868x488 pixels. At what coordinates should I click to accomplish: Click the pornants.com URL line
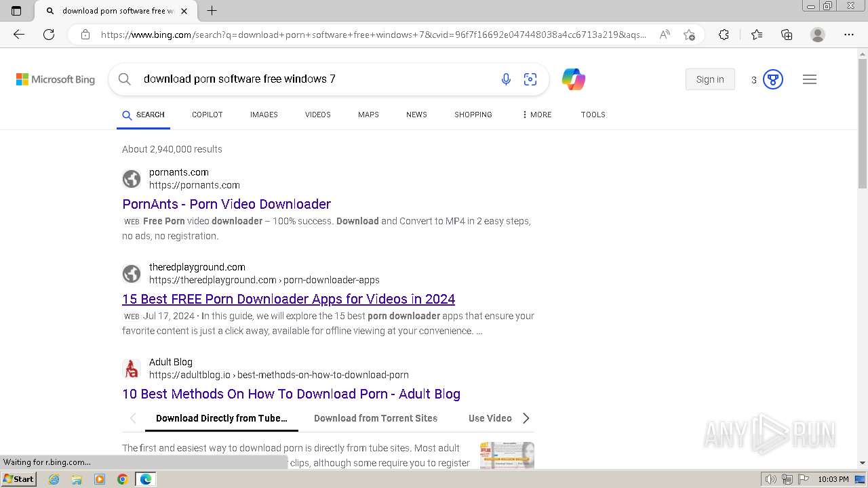pos(195,185)
